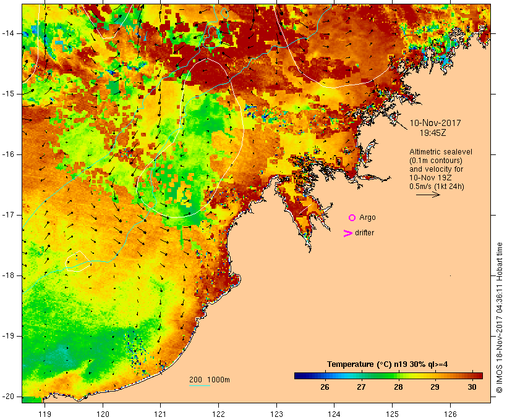Click the longitude axis label '125'
This screenshot has width=507, height=420.
click(392, 414)
